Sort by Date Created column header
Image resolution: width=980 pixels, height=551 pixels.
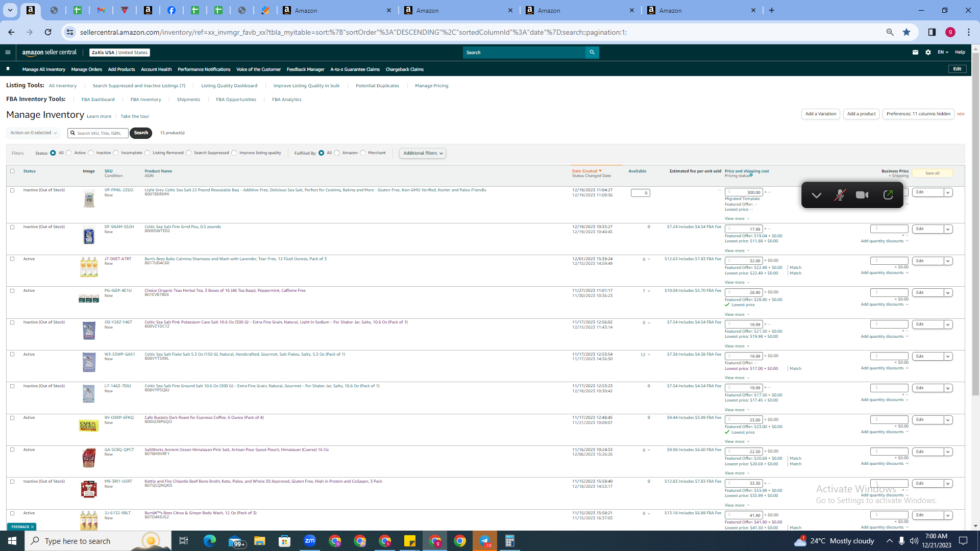[586, 171]
